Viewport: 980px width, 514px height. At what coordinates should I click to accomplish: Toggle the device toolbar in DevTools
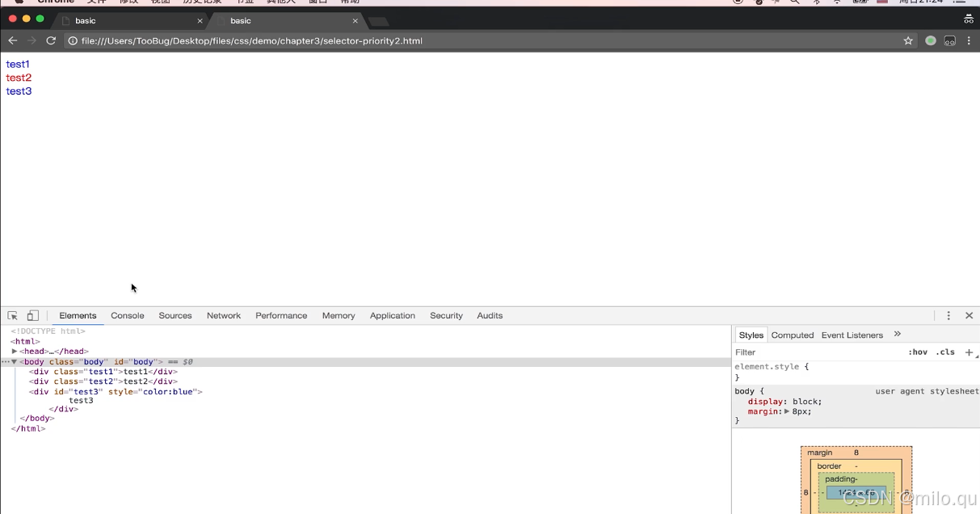[x=33, y=316]
